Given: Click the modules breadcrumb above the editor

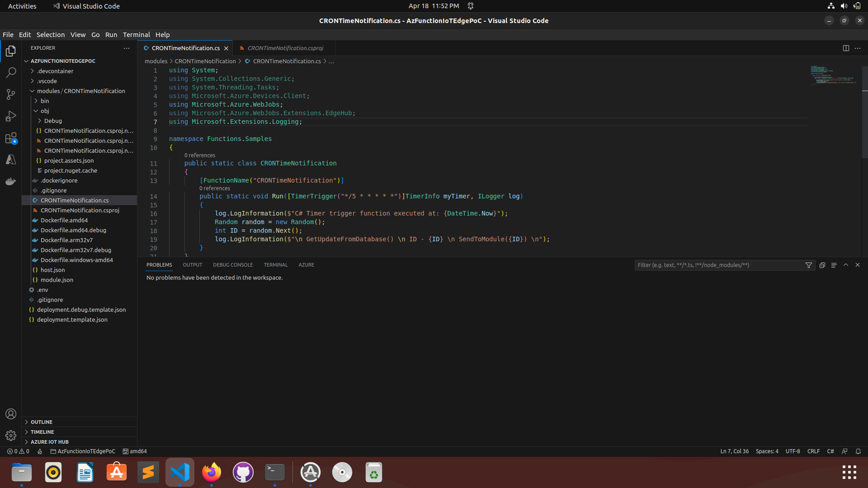Looking at the screenshot, I should 156,61.
